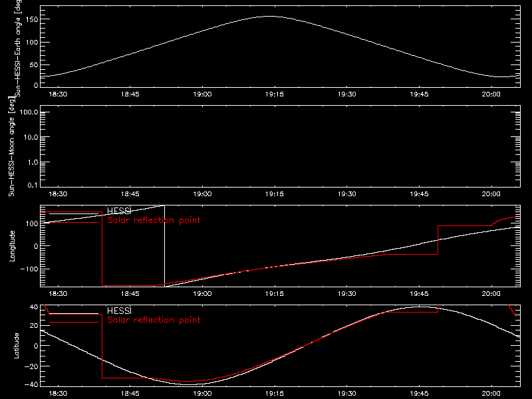Click the '20' tick on the Latitude axis
This screenshot has height=399, width=532.
coord(34,326)
